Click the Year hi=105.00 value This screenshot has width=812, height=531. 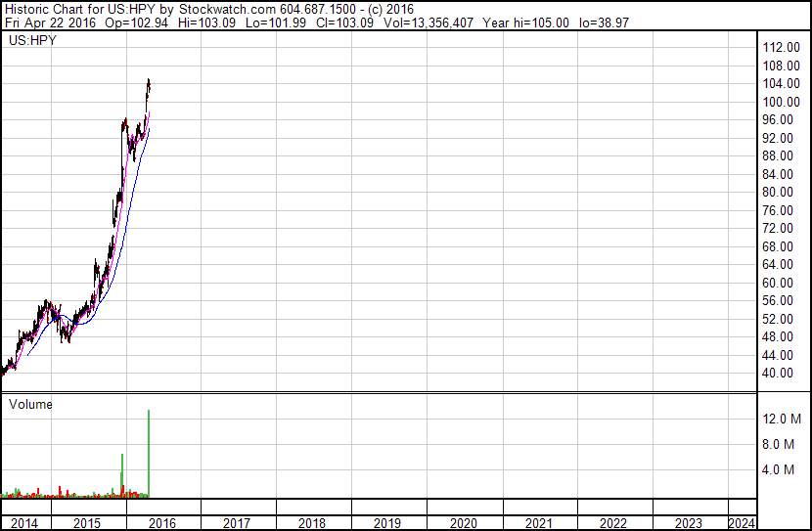(x=525, y=22)
